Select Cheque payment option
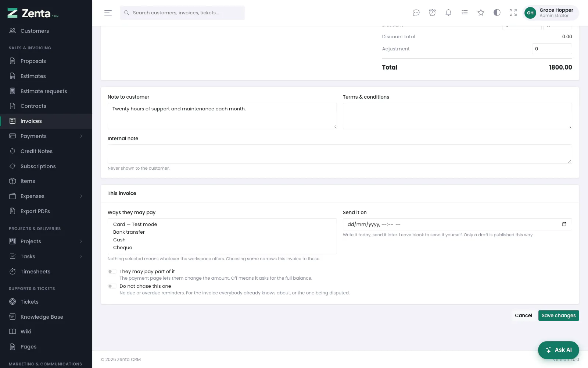Screen dimensions: 588x368 pyautogui.click(x=222, y=248)
